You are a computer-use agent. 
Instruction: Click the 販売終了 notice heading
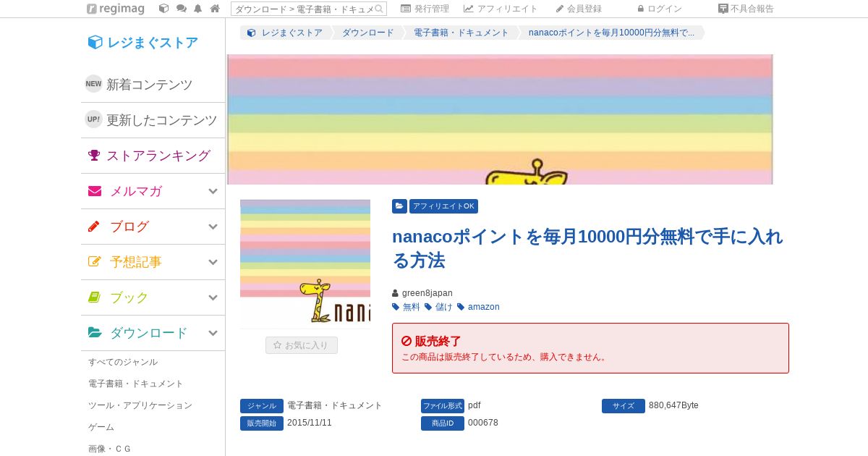[x=438, y=341]
